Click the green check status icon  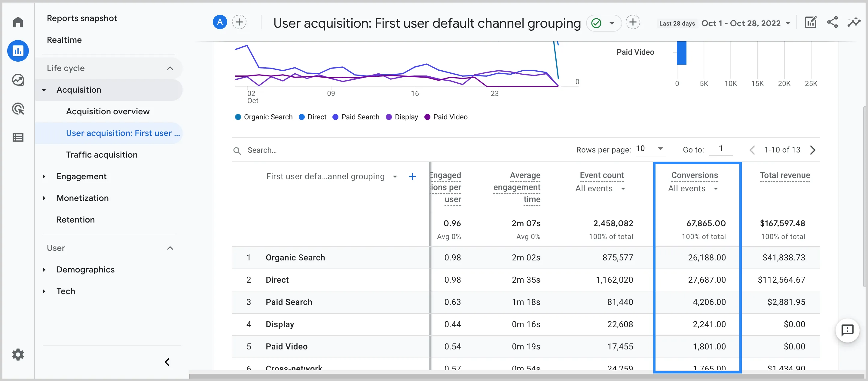(x=596, y=23)
